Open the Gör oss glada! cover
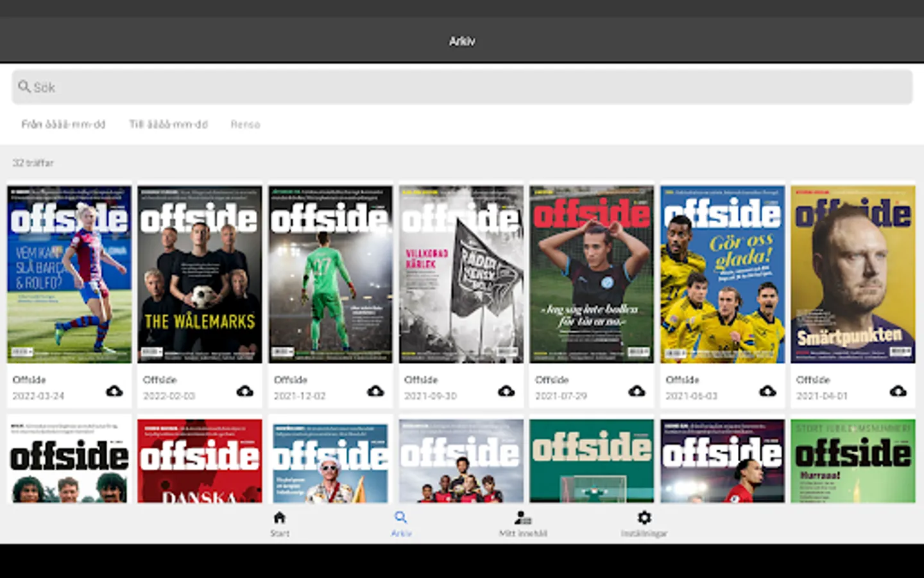Image resolution: width=924 pixels, height=578 pixels. (x=723, y=274)
